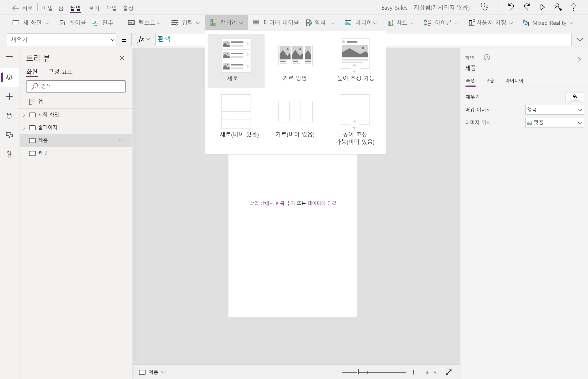Switch to the 구성 요소 tab

(60, 72)
